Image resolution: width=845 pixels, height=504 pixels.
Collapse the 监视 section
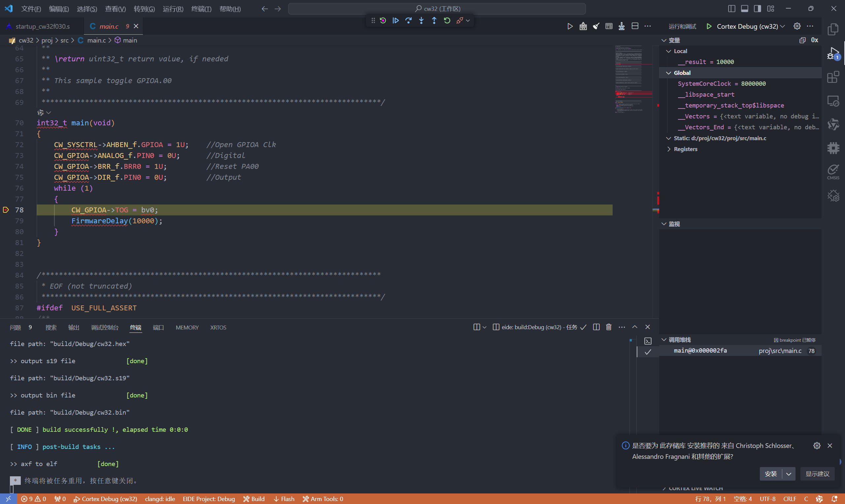coord(664,224)
